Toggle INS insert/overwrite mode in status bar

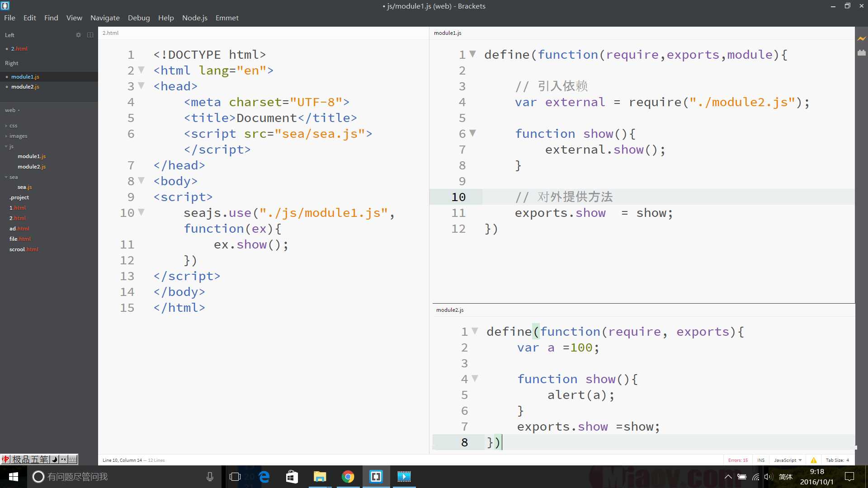(x=761, y=460)
